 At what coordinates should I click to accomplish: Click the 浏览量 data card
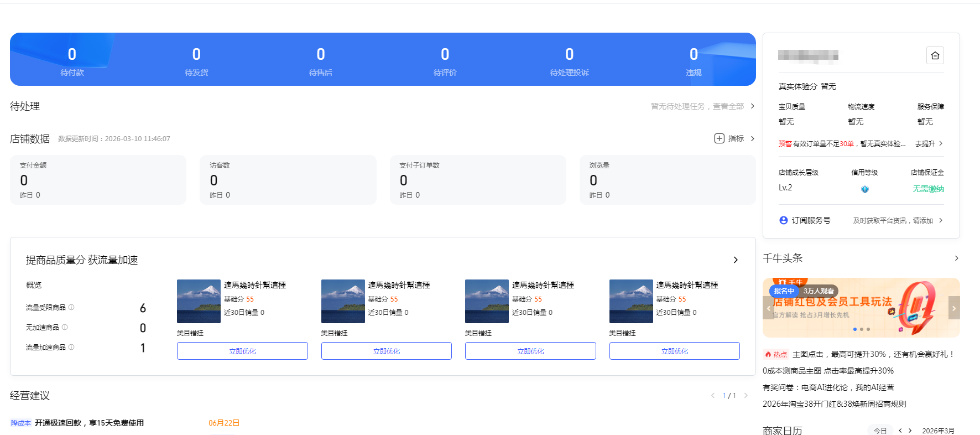coord(668,180)
